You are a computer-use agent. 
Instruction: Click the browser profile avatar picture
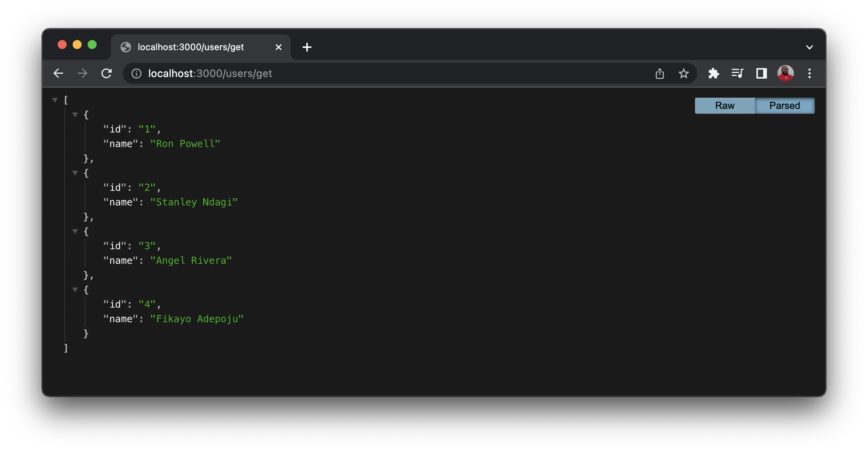coord(786,73)
